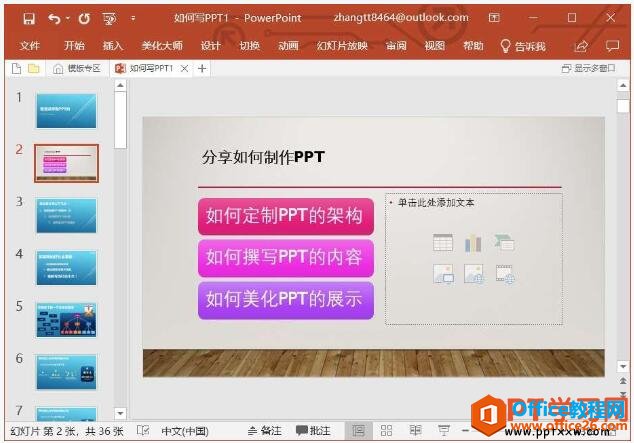Click the Share icon in ribbon
The height and width of the screenshot is (443, 634).
[581, 46]
